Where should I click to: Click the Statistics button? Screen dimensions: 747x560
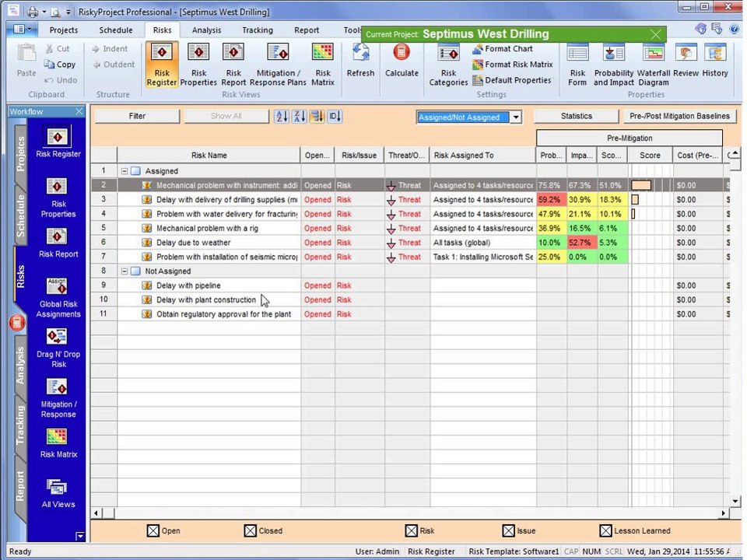pyautogui.click(x=577, y=116)
